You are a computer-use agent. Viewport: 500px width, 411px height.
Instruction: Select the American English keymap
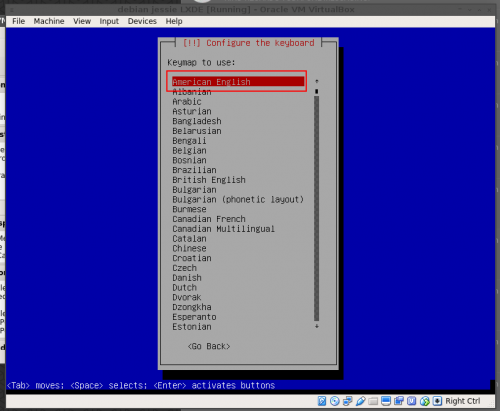(x=238, y=82)
